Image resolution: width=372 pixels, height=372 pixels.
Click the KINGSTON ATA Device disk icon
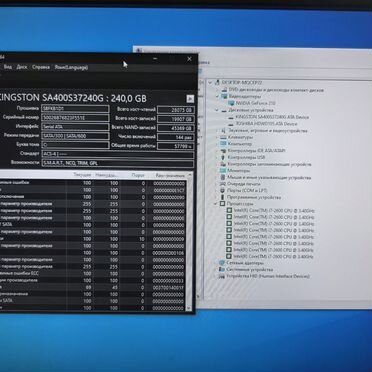[x=231, y=117]
